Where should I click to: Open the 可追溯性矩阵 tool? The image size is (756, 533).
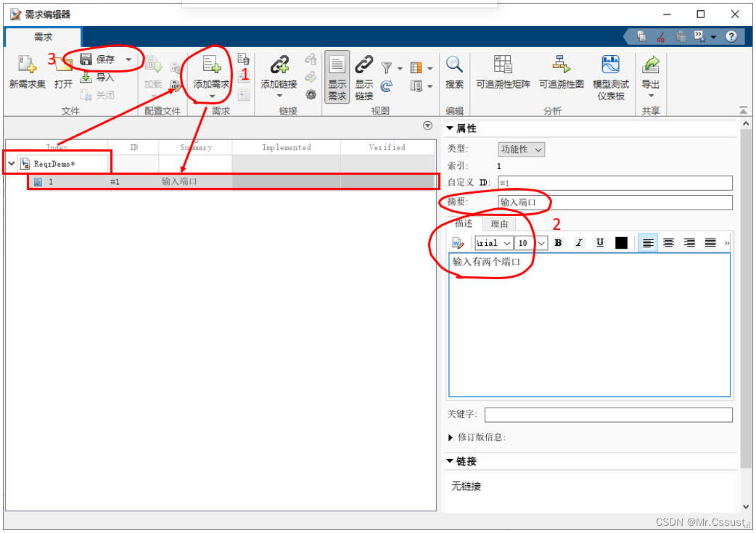[503, 65]
